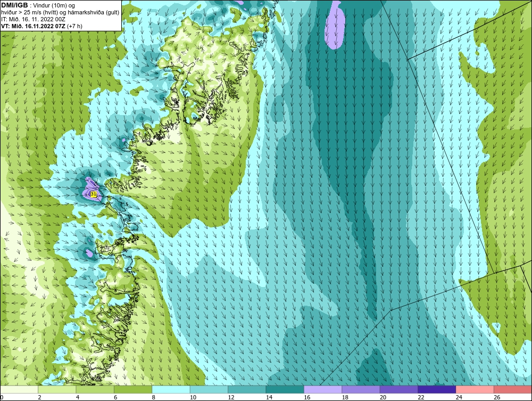Screen dimensions: 532x401
Task: Click the DMI/IGB title text
Action: point(14,5)
